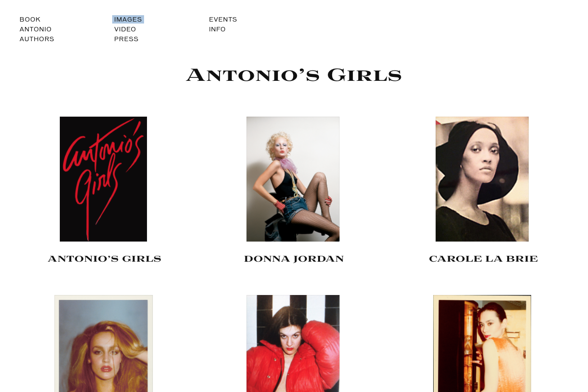This screenshot has width=588, height=392.
Task: Click the Antonio's Girls page heading
Action: tap(294, 75)
